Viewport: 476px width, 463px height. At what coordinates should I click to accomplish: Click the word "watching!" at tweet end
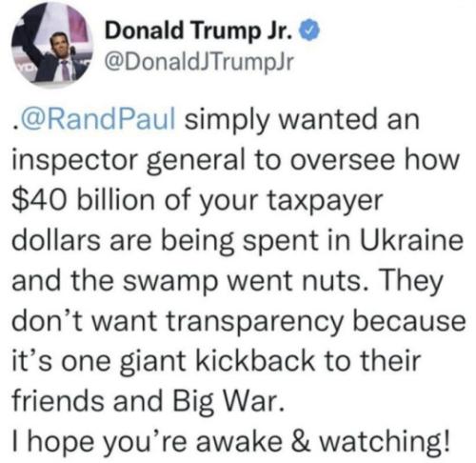pyautogui.click(x=385, y=440)
